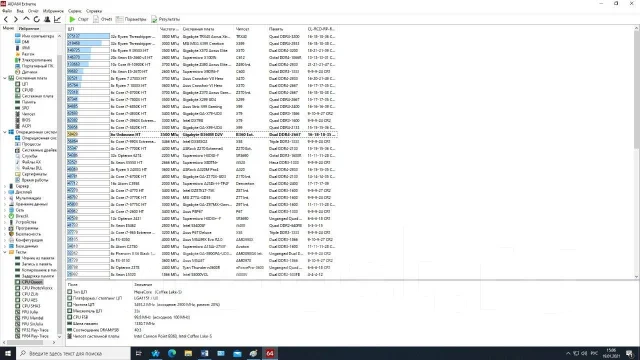Select the ACPI tree item
This screenshot has width=640, height=360.
coord(26,126)
